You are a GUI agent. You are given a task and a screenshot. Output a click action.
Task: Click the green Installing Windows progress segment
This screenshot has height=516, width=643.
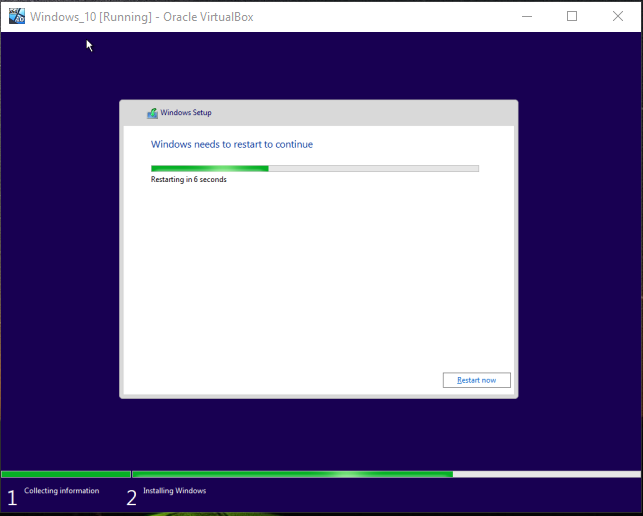(290, 474)
